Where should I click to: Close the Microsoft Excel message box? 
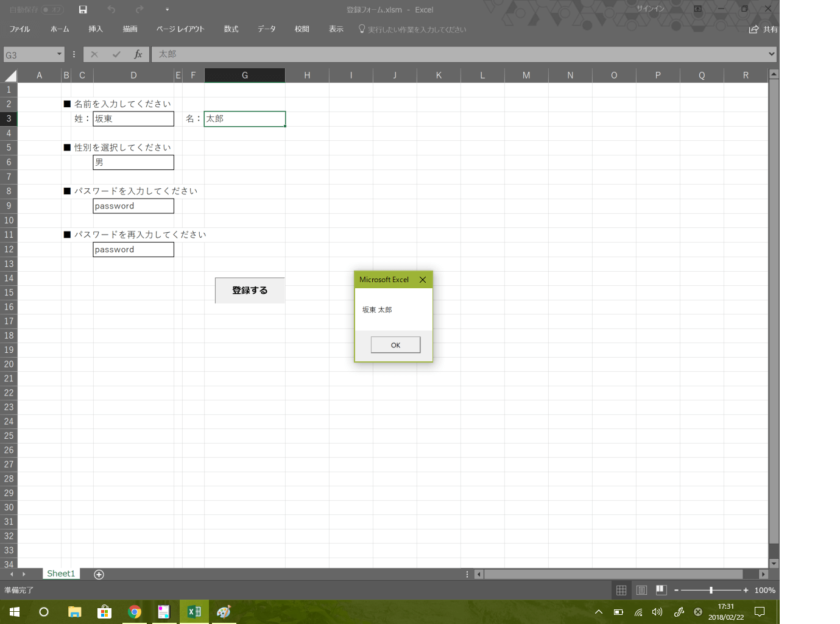pyautogui.click(x=423, y=280)
